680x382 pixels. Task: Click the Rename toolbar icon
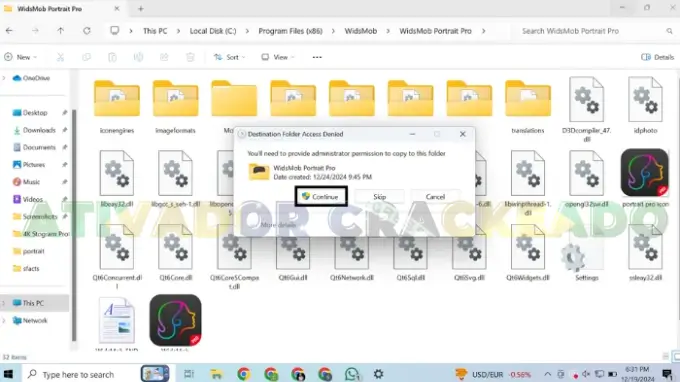tap(138, 57)
